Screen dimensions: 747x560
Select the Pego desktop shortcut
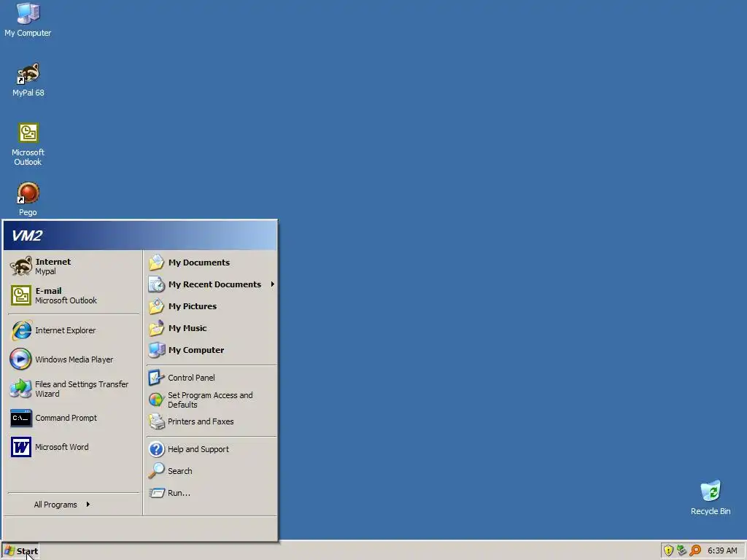28,199
